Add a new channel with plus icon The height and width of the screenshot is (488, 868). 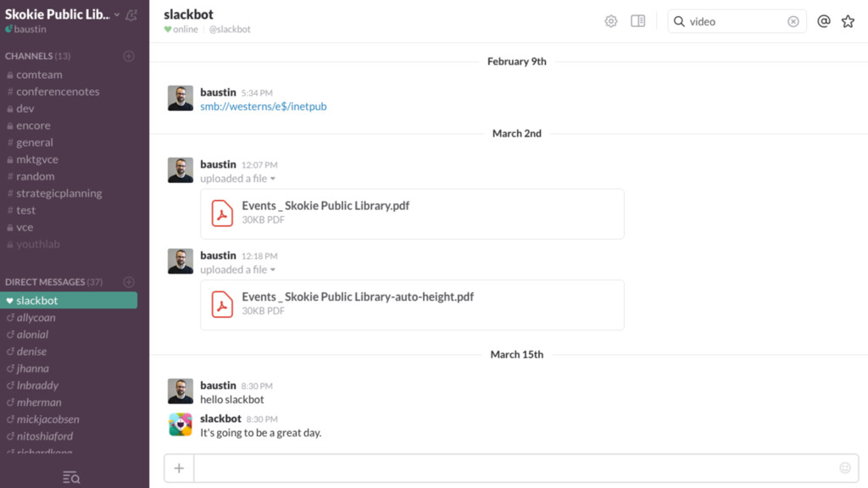129,56
